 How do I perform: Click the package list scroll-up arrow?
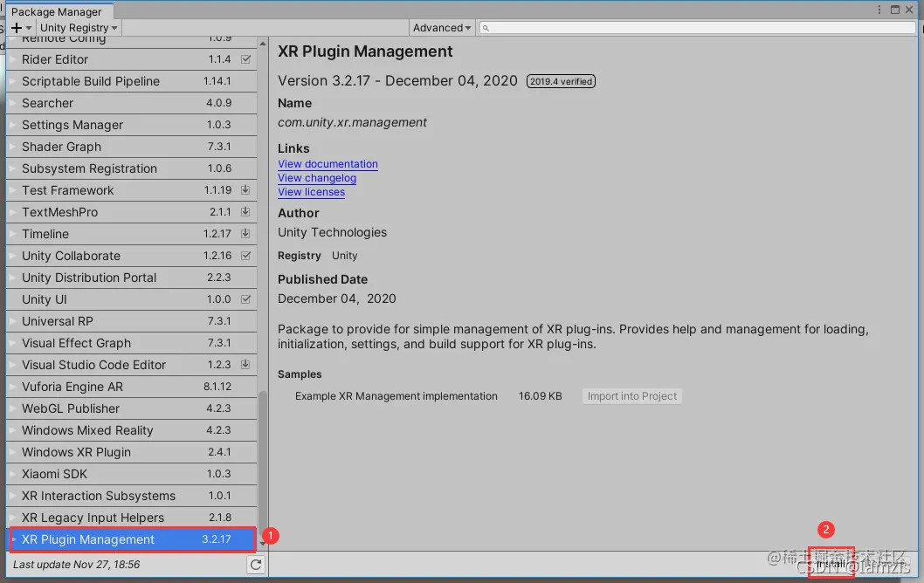coord(263,44)
